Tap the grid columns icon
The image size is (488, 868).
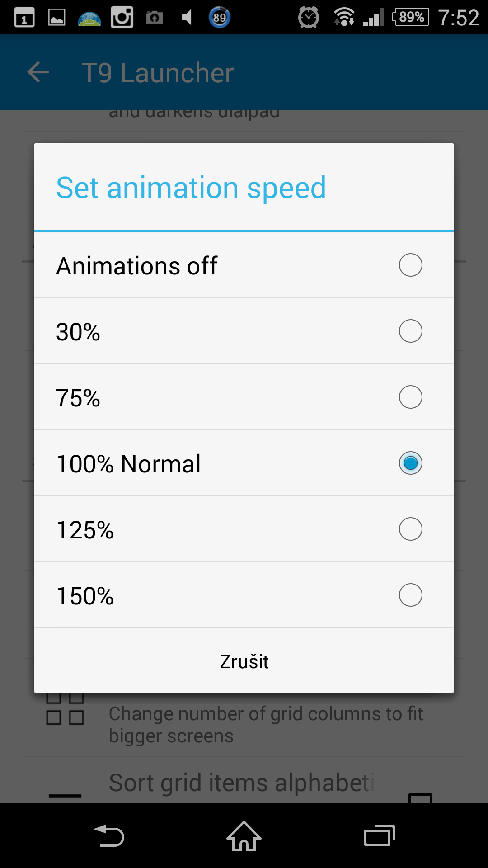65,711
